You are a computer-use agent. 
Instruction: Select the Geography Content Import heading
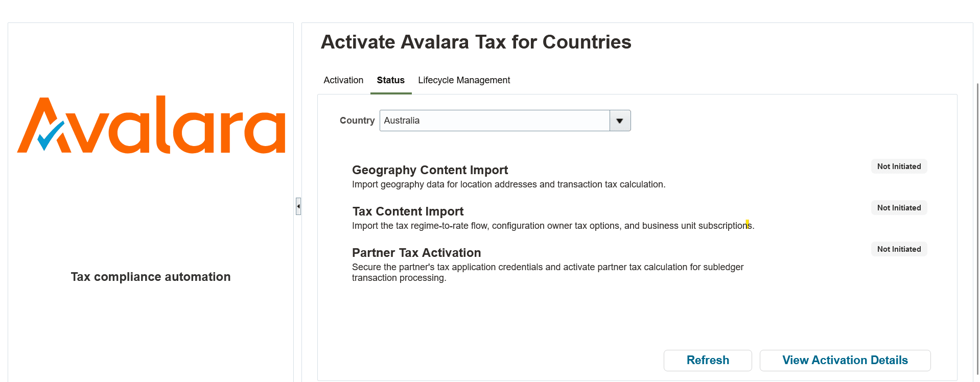coord(430,170)
